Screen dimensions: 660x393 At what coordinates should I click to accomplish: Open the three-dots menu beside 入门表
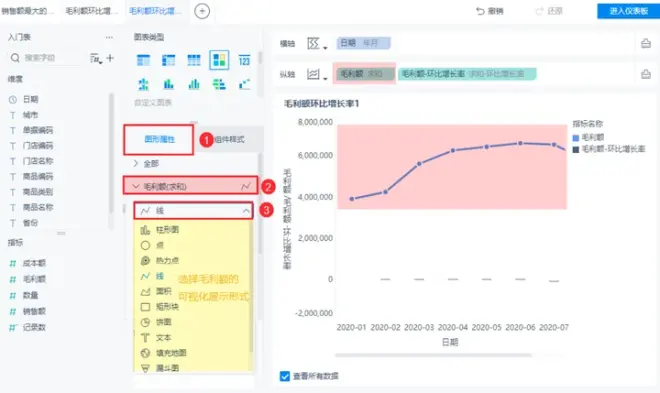(109, 37)
